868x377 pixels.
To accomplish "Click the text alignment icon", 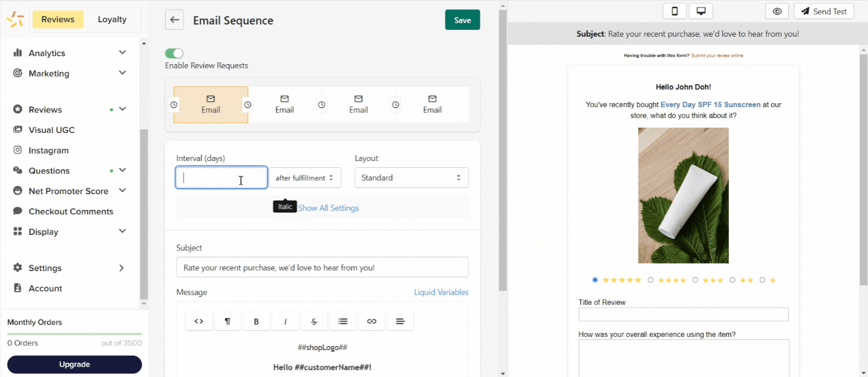I will click(400, 321).
